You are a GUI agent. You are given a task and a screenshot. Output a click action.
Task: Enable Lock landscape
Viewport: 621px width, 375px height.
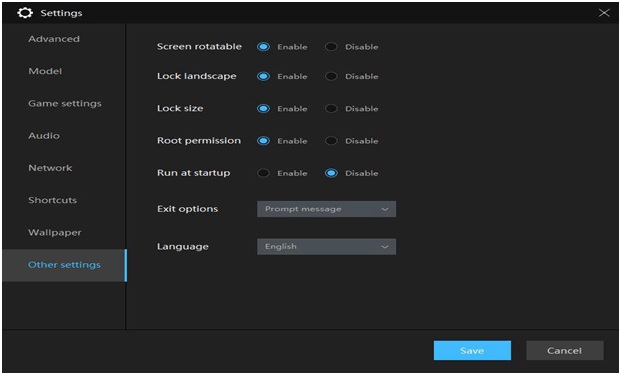(263, 76)
